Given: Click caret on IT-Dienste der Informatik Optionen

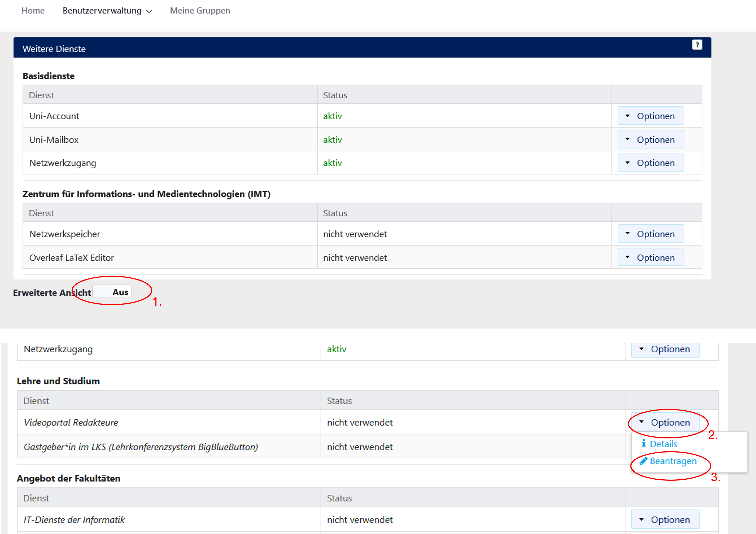Looking at the screenshot, I should pyautogui.click(x=641, y=519).
